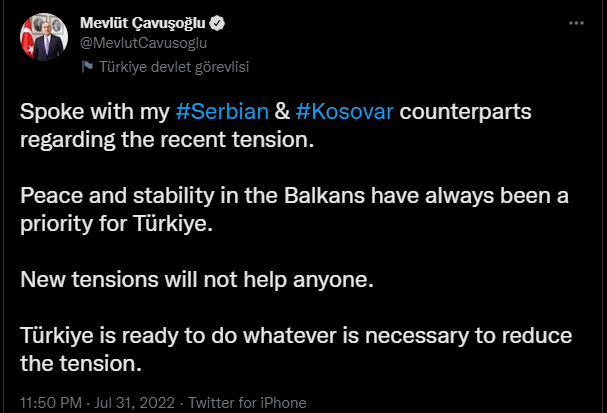Click the Türkiye devlet görevlisi label
The image size is (607, 413).
click(174, 67)
